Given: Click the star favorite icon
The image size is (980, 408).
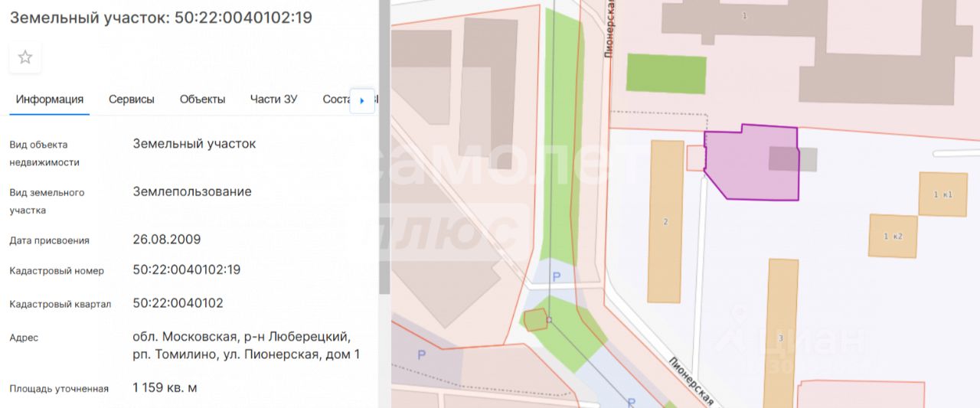Looking at the screenshot, I should (25, 57).
